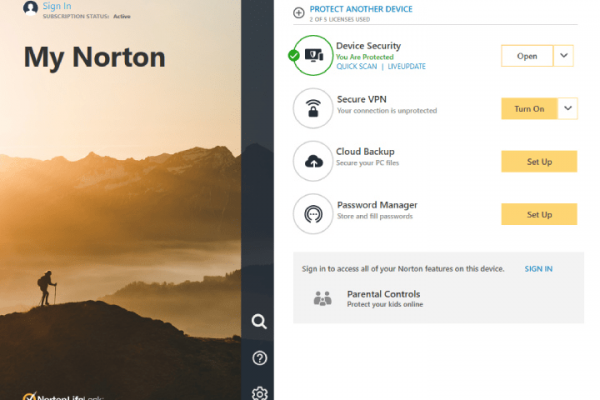This screenshot has height=400, width=600.
Task: Start a Quick Scan
Action: tap(357, 66)
